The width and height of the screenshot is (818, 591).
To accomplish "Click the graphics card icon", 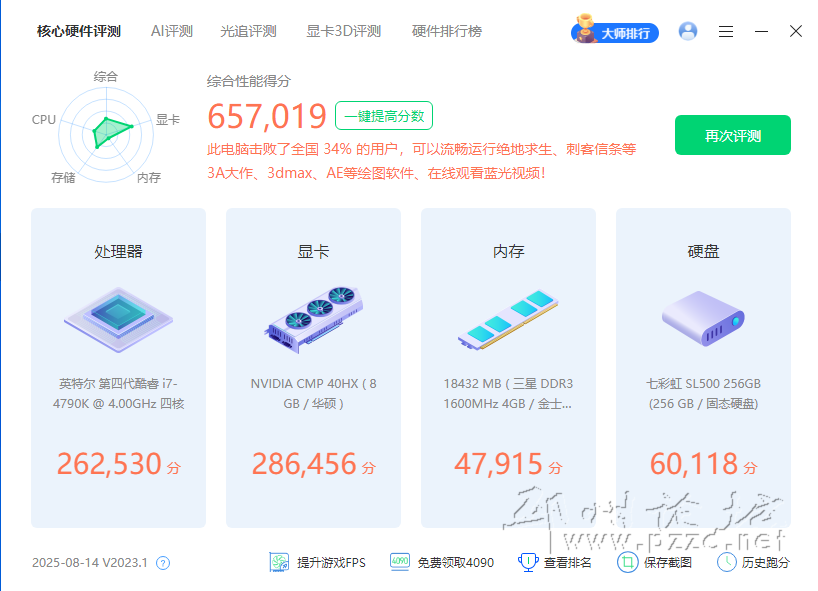I will (x=314, y=319).
